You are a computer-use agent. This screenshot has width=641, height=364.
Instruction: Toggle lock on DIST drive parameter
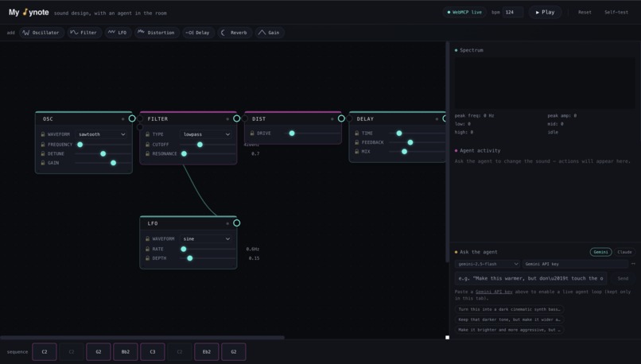point(252,134)
